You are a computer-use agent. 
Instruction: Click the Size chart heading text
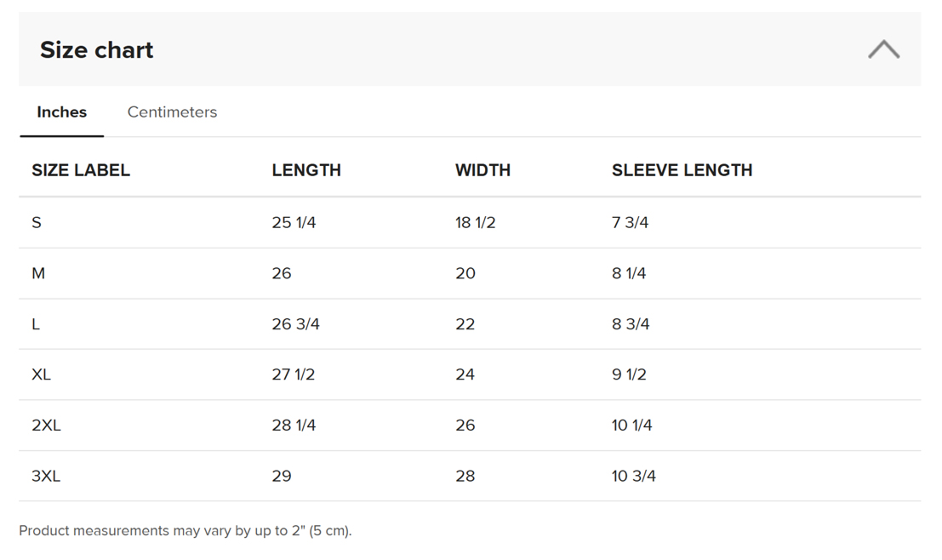coord(97,50)
